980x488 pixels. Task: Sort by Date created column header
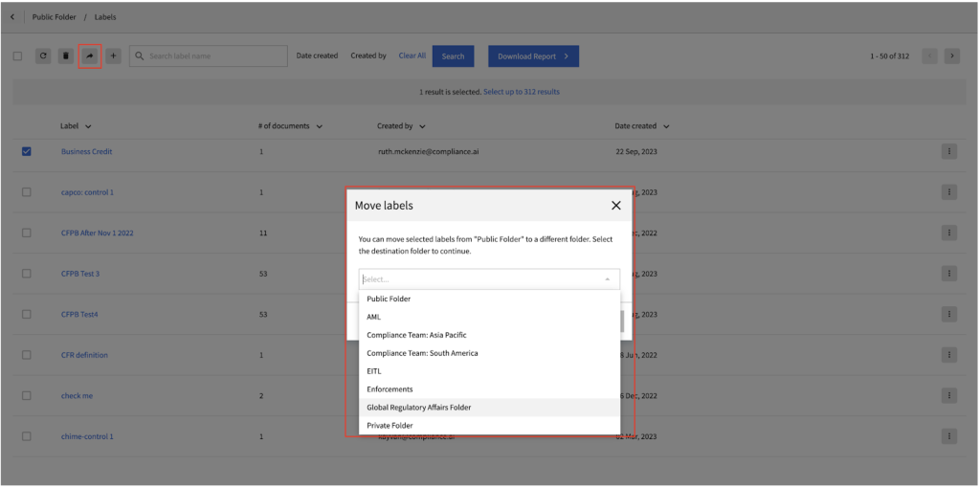click(641, 126)
